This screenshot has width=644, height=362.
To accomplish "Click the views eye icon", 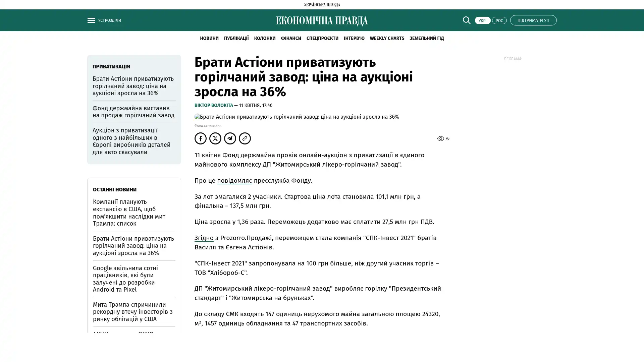I will click(441, 138).
